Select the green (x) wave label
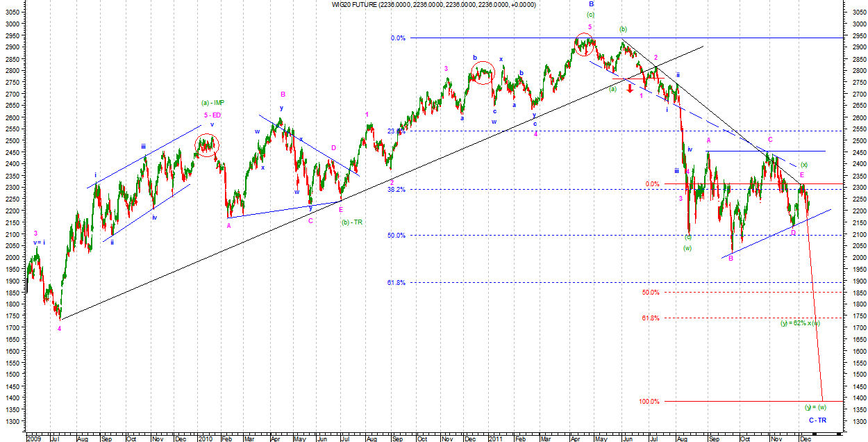 click(804, 165)
